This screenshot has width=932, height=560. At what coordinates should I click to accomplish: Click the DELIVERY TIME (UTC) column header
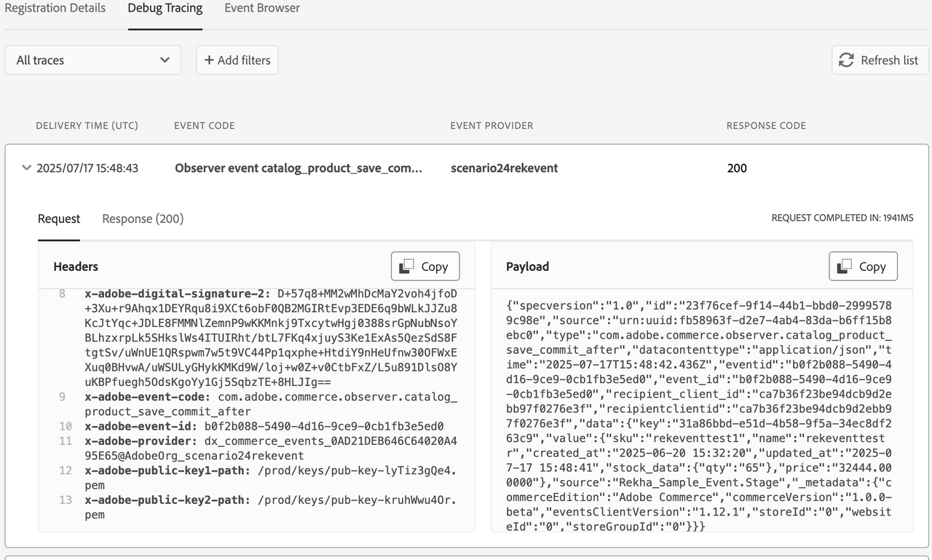(87, 125)
